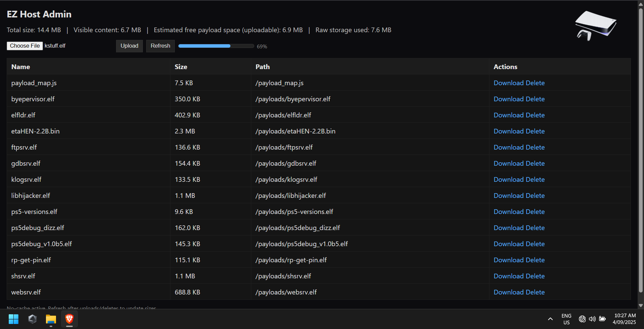Delete ftpsrv.elf
644x329 pixels.
click(x=535, y=147)
